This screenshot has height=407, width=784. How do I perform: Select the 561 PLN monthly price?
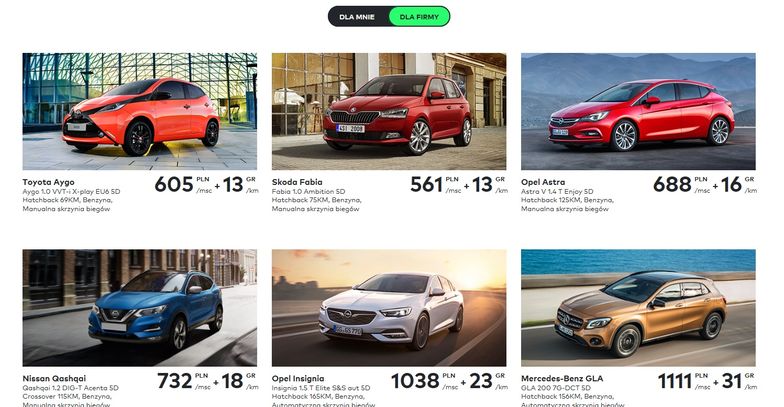coord(436,184)
